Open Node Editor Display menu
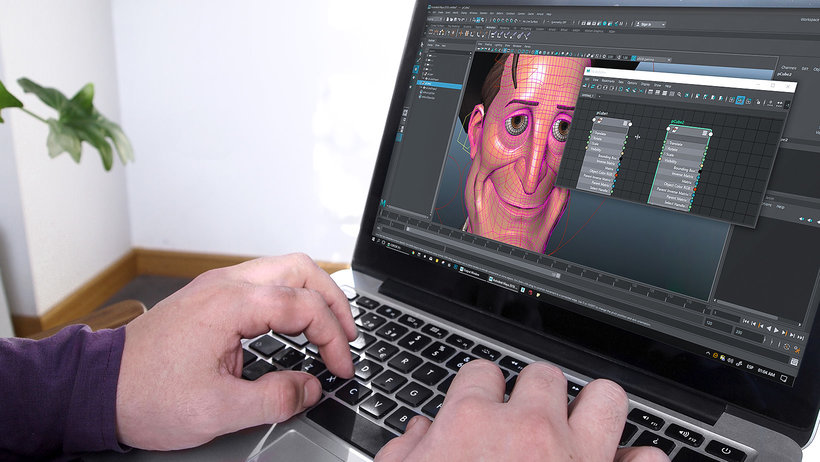Screen dimensions: 820x462 point(645,84)
